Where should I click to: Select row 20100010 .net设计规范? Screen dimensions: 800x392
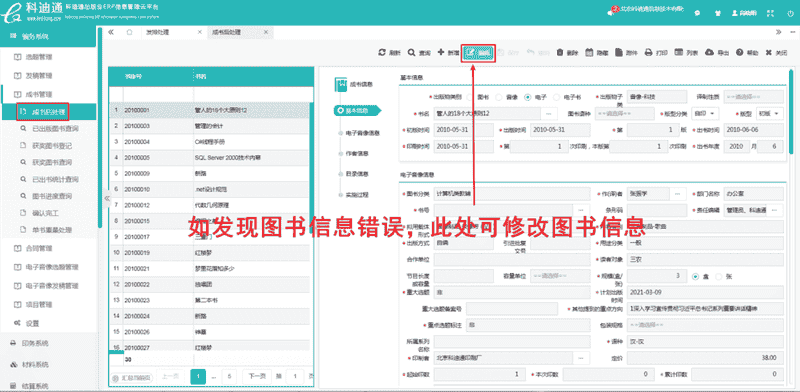209,189
